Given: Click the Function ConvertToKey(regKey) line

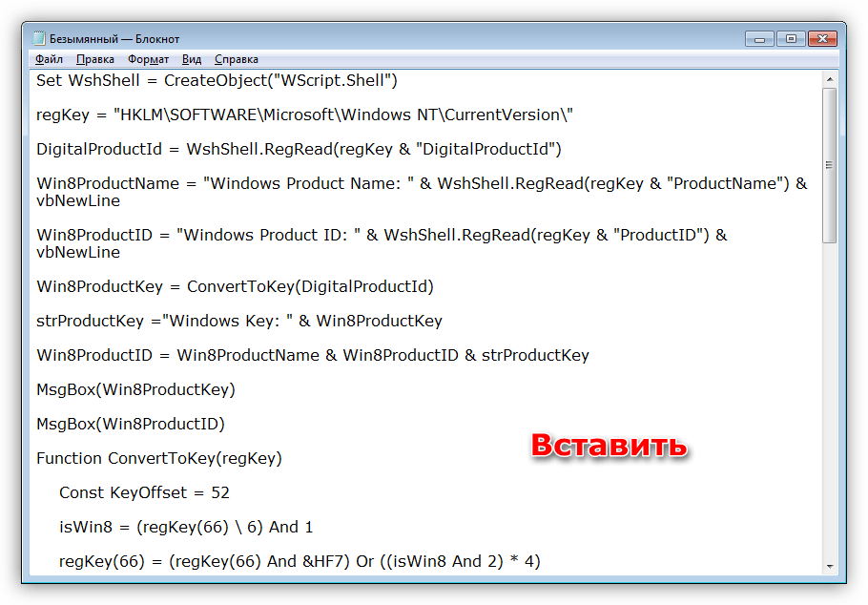Looking at the screenshot, I should pos(159,458).
